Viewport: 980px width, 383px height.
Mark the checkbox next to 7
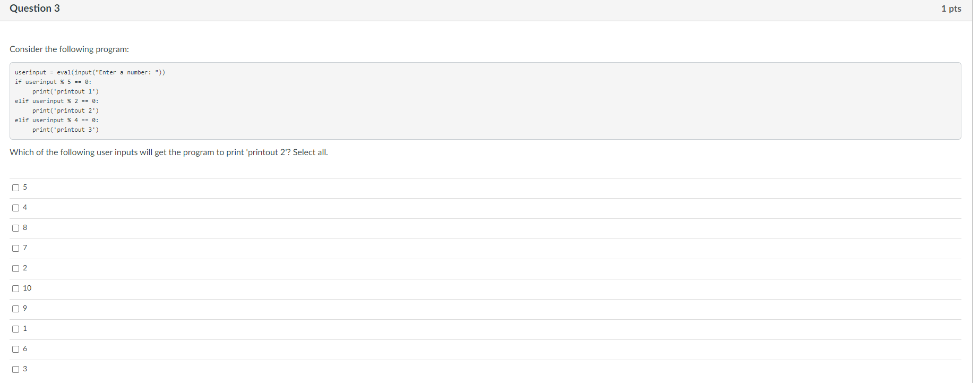(16, 248)
